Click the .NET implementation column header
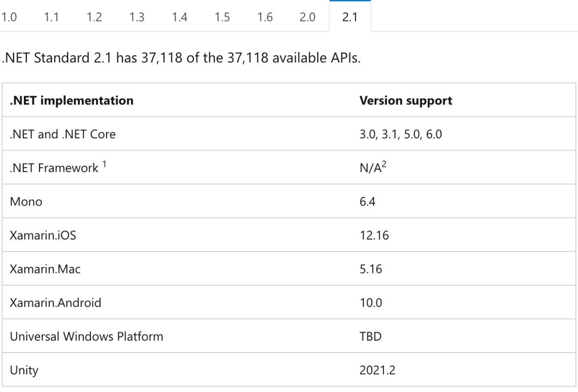The height and width of the screenshot is (392, 578). pyautogui.click(x=71, y=101)
